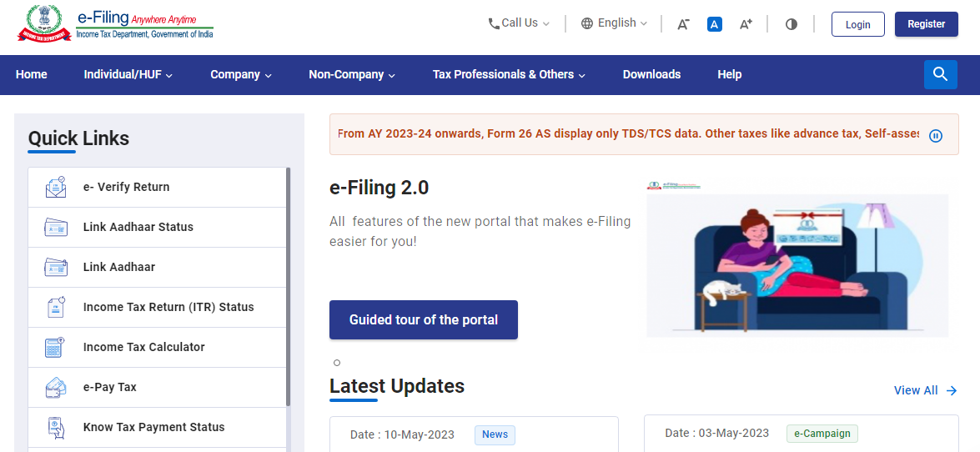Click the Form 26 AS announcement text
Image resolution: width=980 pixels, height=452 pixels.
coord(628,133)
